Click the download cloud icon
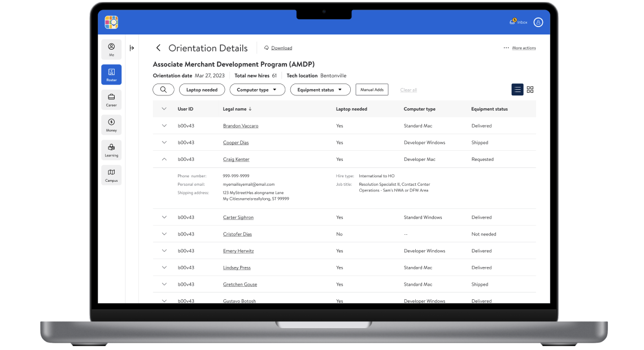Screen dimensions: 644x350 pos(266,48)
